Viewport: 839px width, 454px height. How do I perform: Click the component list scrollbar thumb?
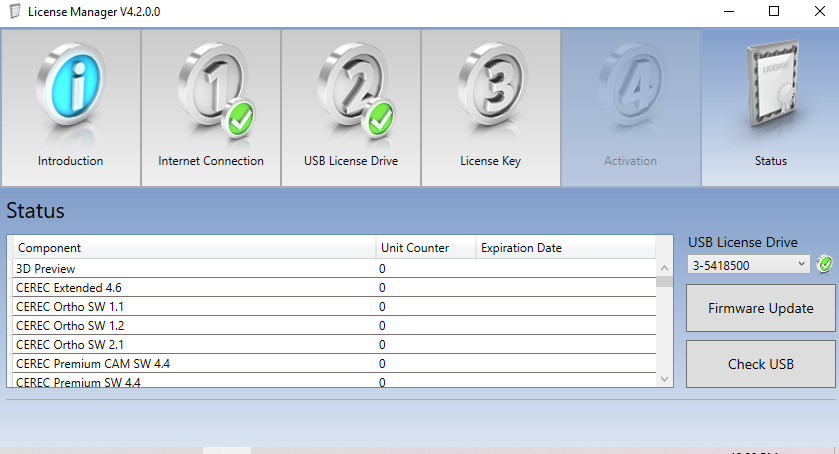point(664,282)
